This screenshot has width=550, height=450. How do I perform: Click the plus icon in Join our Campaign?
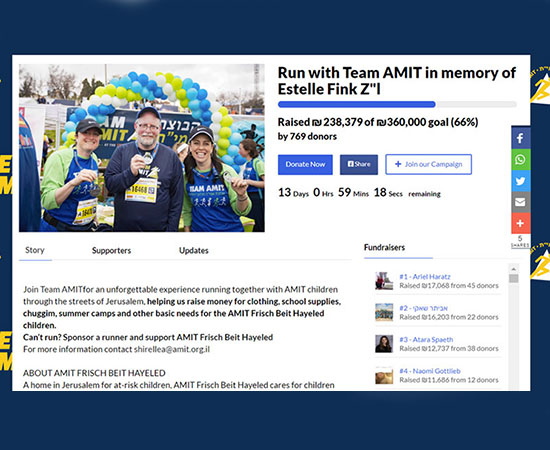tap(398, 164)
